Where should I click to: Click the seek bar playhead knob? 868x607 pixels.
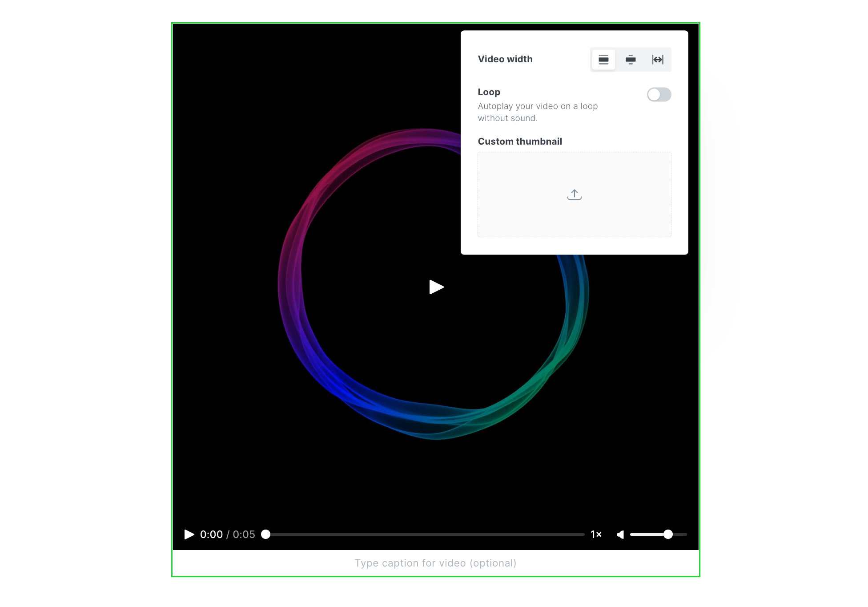[266, 534]
